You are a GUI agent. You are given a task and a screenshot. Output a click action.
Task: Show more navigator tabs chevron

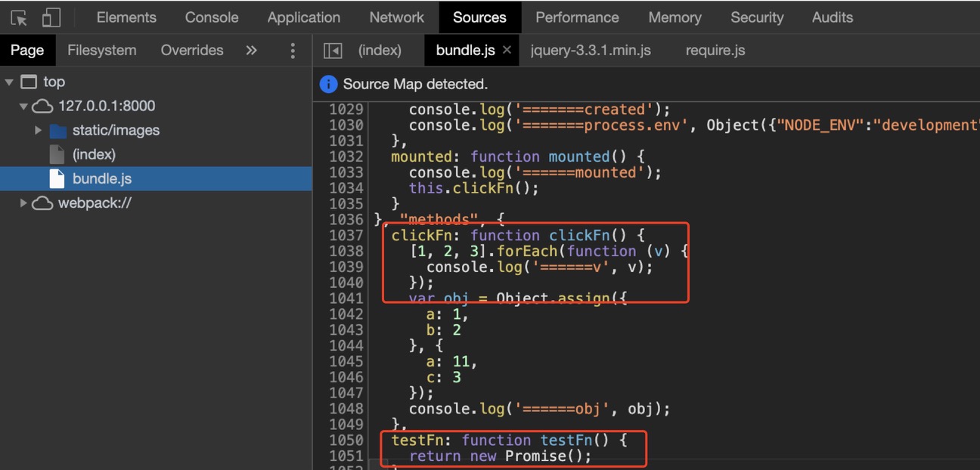[251, 51]
